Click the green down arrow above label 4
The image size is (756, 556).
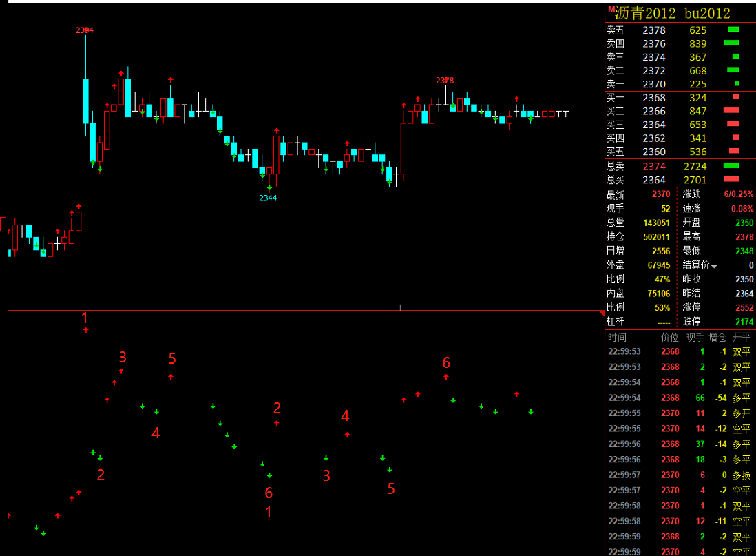click(156, 412)
